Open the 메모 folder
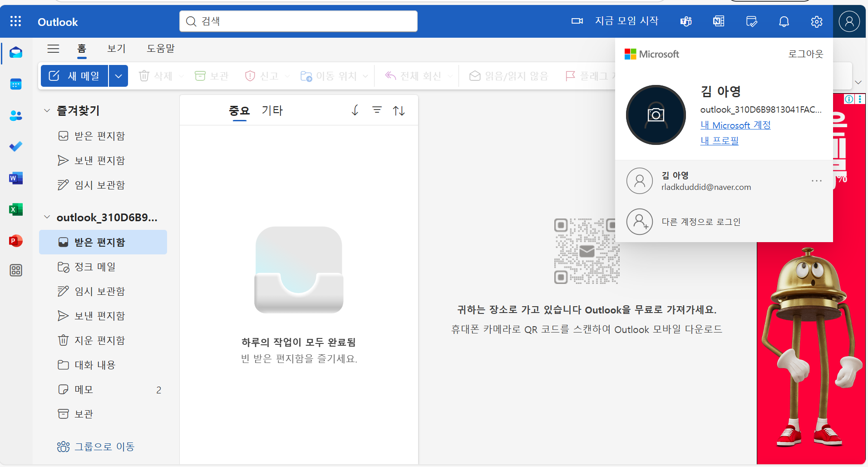Viewport: 868px width, 467px height. [x=103, y=389]
